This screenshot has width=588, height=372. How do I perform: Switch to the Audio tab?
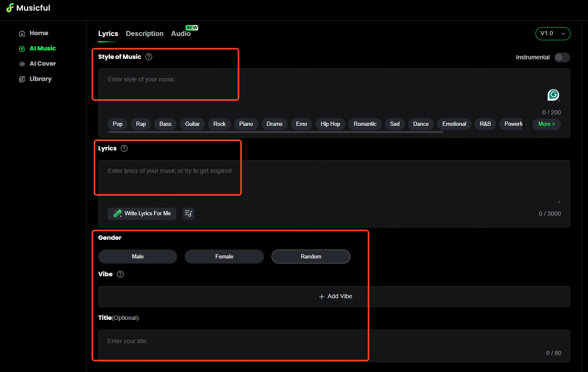click(x=181, y=33)
